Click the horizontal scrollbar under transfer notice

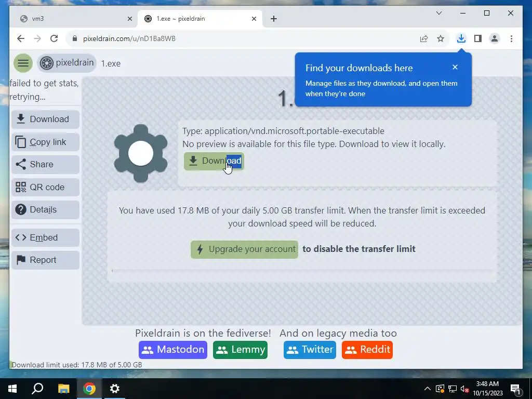coord(302,270)
